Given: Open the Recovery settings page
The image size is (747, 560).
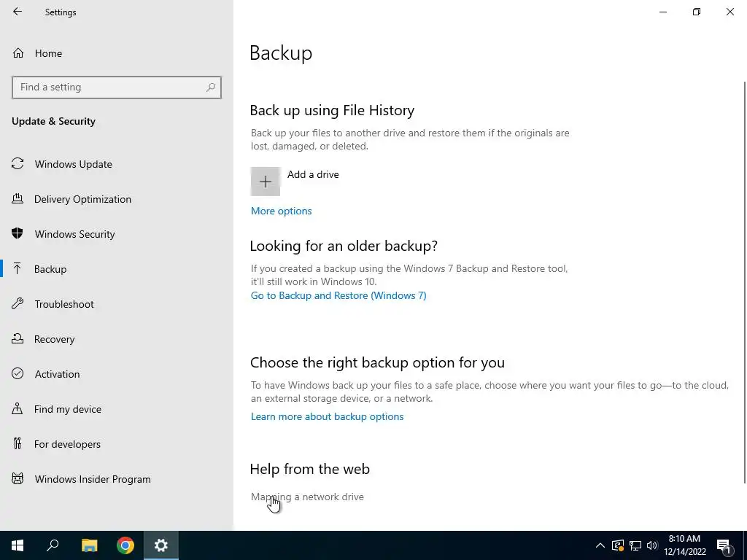Looking at the screenshot, I should pos(54,339).
